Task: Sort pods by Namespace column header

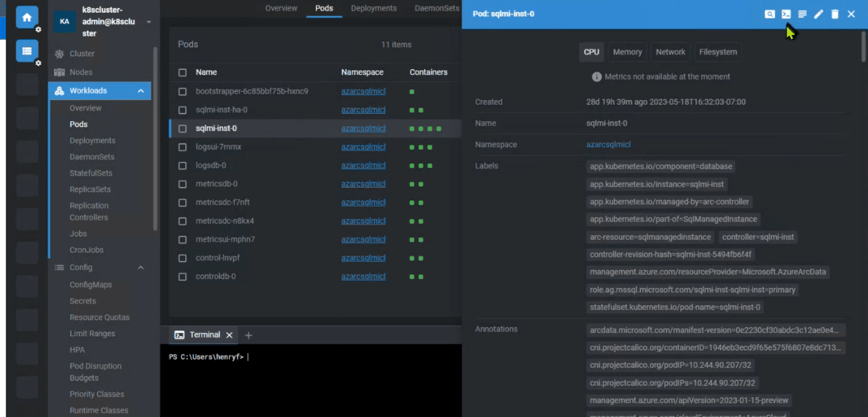Action: click(362, 72)
